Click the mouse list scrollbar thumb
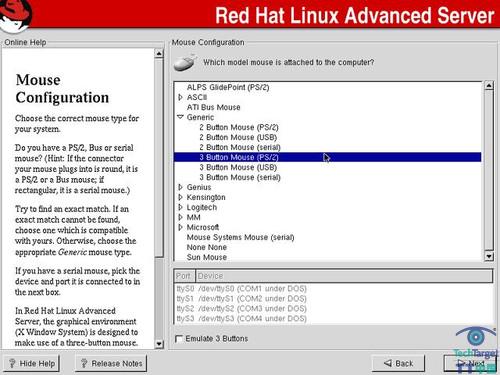The height and width of the screenshot is (375, 500). [x=489, y=170]
